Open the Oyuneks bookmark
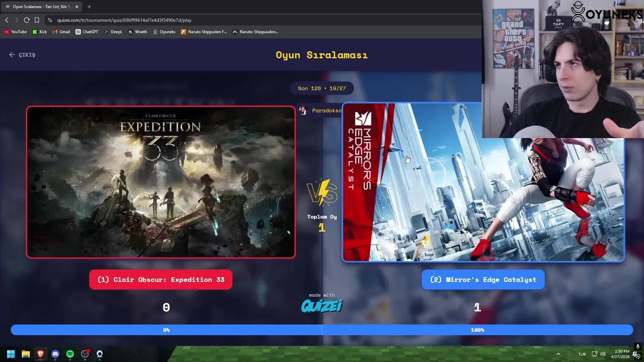Screen dimensions: 644x362 tap(164, 32)
